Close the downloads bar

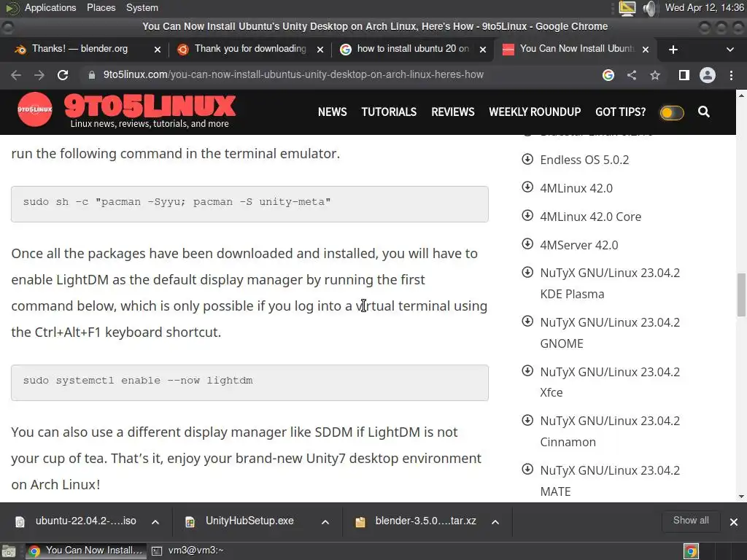pos(734,522)
